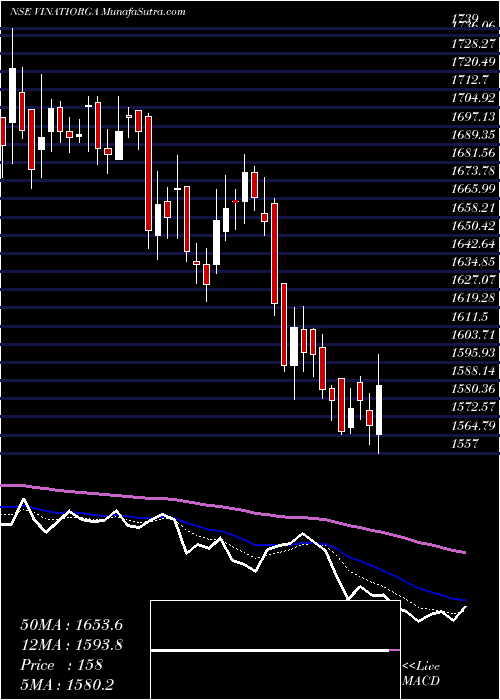Select the 1572.57 price level label

[474, 407]
